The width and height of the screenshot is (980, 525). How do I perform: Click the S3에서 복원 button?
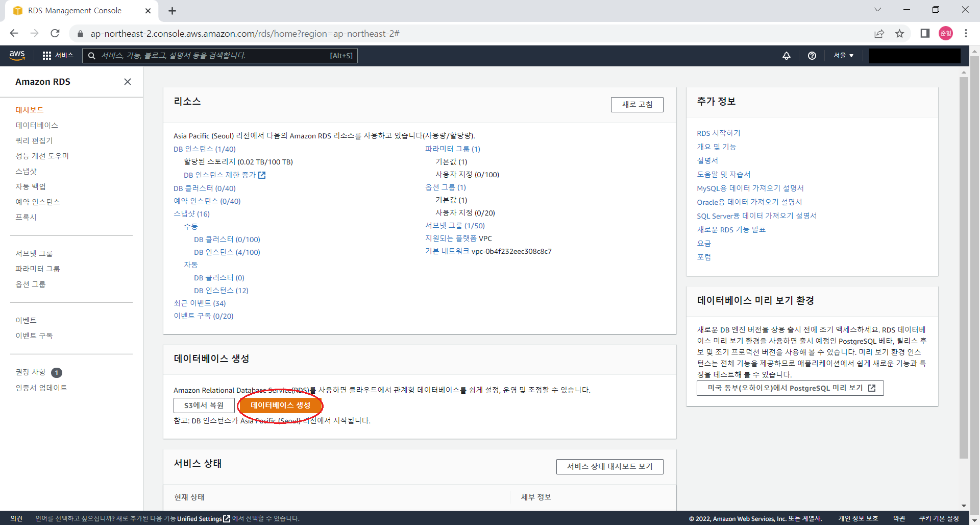click(x=204, y=405)
